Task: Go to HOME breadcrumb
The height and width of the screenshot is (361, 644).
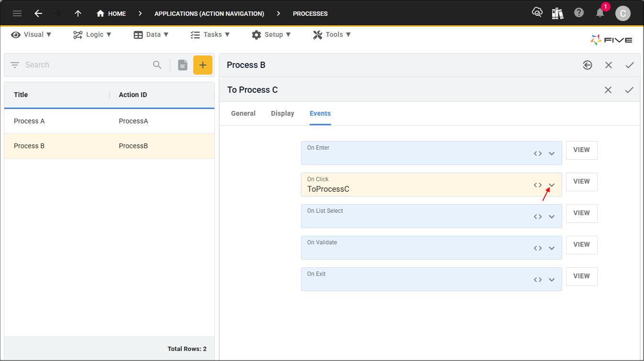Action: pos(111,13)
